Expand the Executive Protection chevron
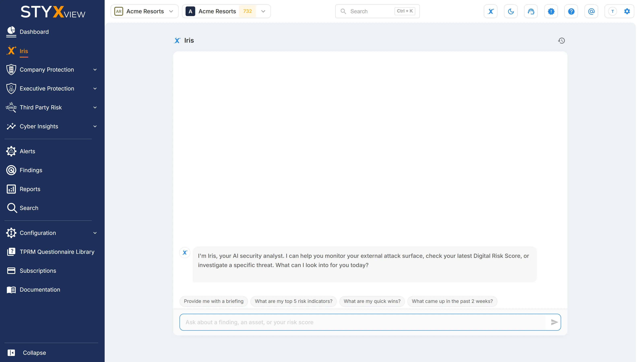The height and width of the screenshot is (362, 644). (95, 89)
